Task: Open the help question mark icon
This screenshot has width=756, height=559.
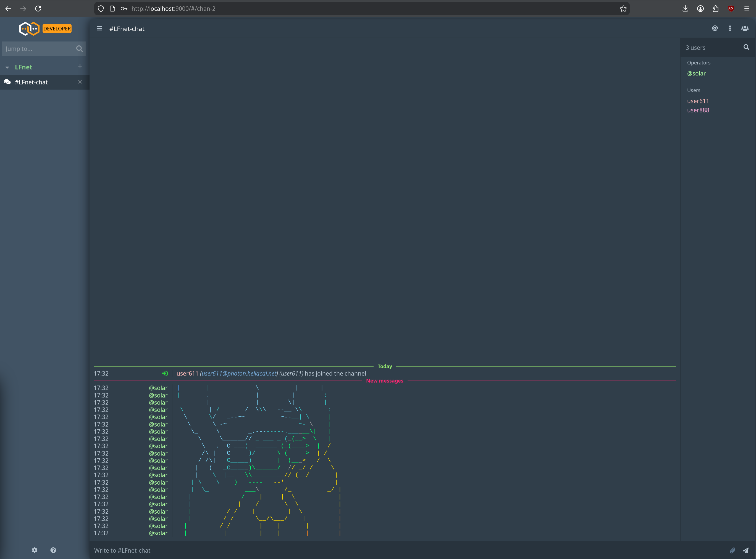Action: 53,550
